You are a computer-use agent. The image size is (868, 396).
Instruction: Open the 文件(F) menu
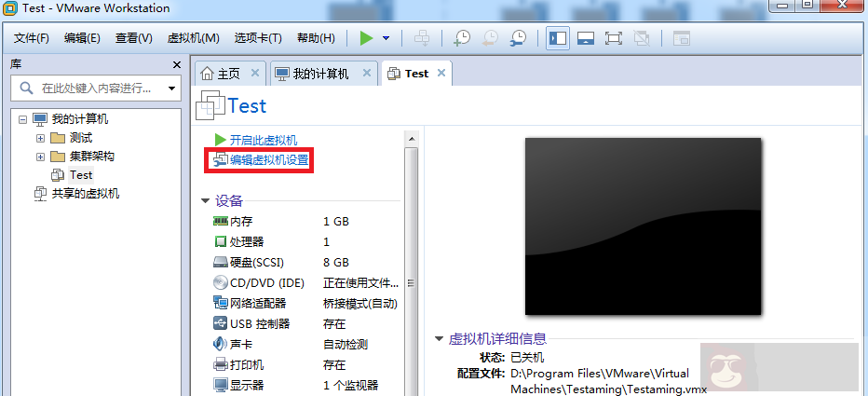tap(32, 38)
